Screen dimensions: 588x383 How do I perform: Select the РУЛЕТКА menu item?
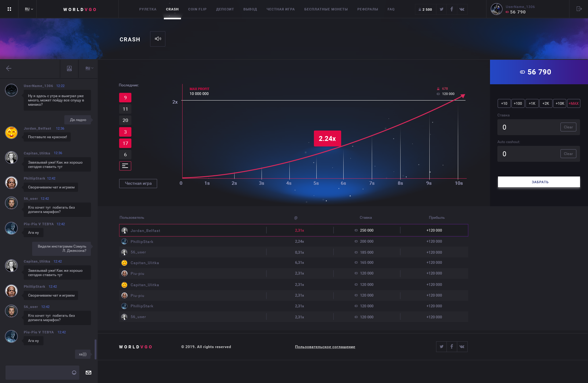click(x=147, y=9)
